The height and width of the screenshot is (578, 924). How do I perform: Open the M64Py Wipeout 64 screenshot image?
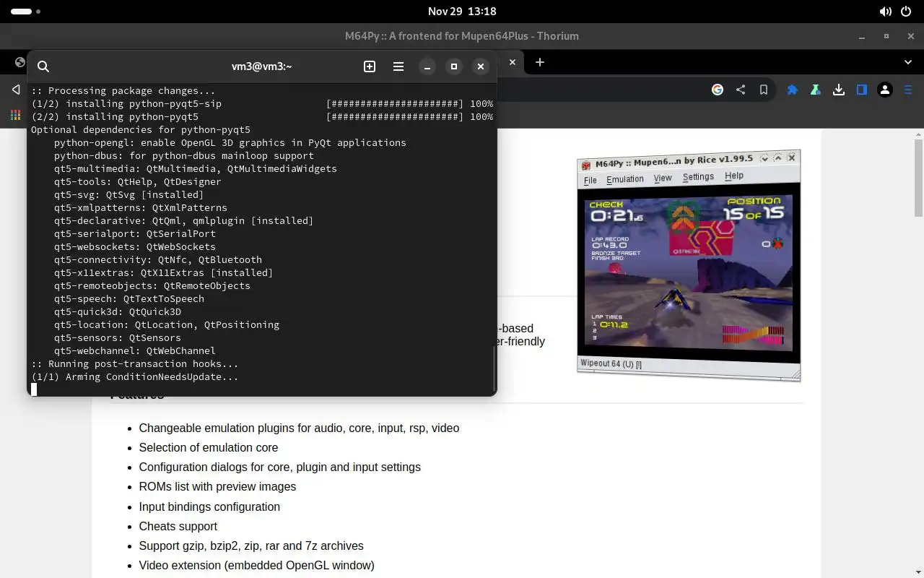click(689, 266)
